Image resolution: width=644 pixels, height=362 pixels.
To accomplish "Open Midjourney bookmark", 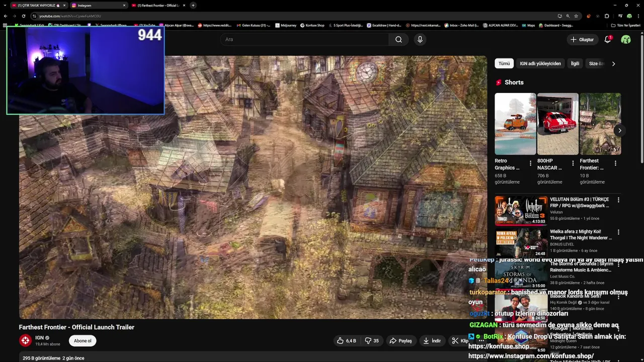I will pyautogui.click(x=286, y=25).
